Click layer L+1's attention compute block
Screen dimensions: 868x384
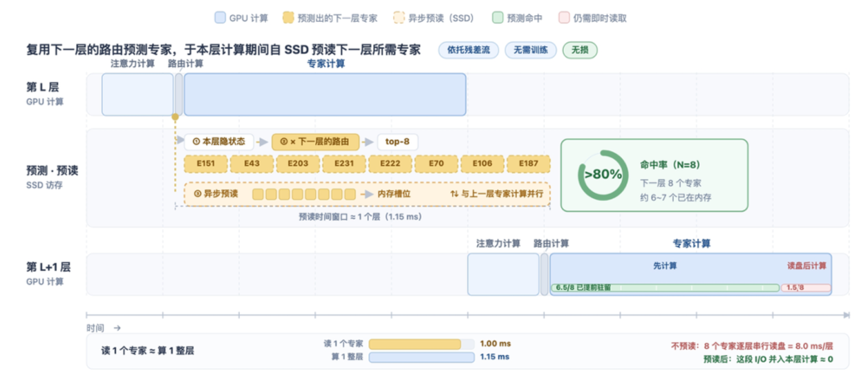[503, 274]
